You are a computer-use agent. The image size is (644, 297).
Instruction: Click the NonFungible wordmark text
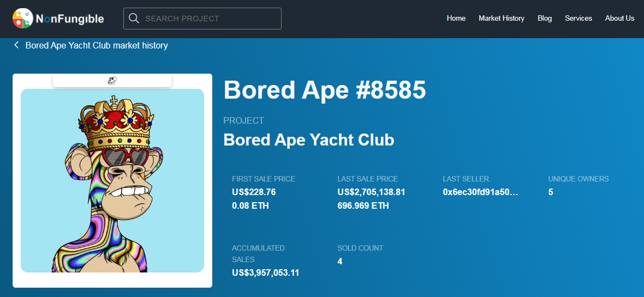pyautogui.click(x=70, y=19)
